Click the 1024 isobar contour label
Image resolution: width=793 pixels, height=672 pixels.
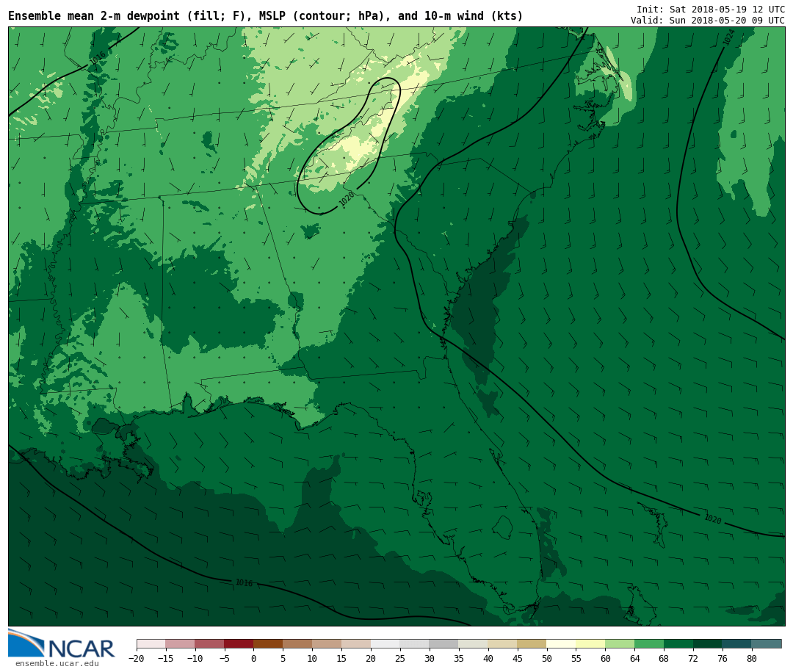pos(728,37)
